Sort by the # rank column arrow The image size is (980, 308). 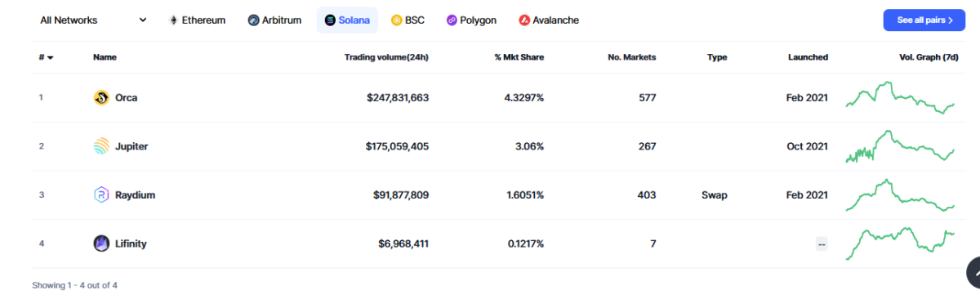tap(51, 58)
